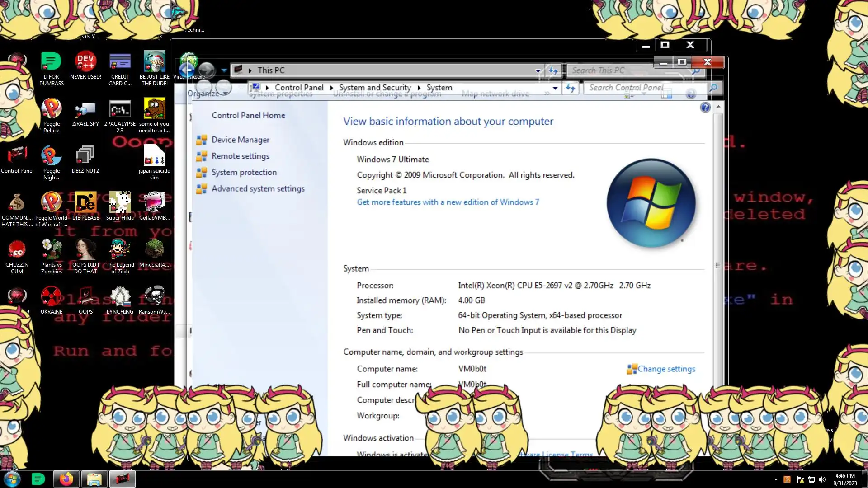
Task: Open Firefox from the taskbar
Action: click(66, 479)
